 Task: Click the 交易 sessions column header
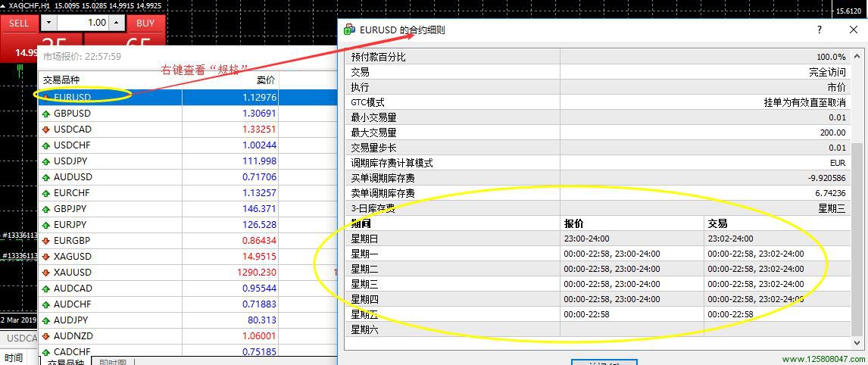[777, 223]
